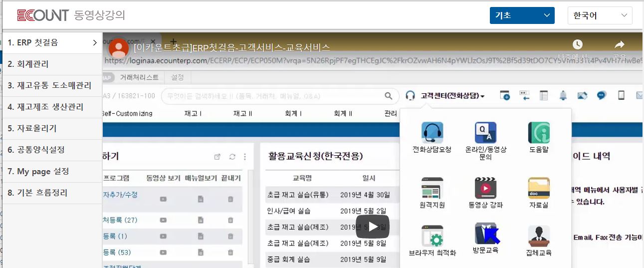The width and height of the screenshot is (644, 268).
Task: Switch to the 설정 tab
Action: pos(178,77)
